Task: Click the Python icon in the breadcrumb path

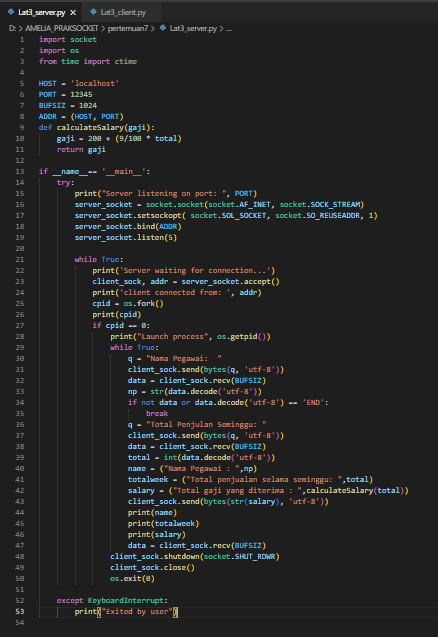Action: (x=163, y=28)
